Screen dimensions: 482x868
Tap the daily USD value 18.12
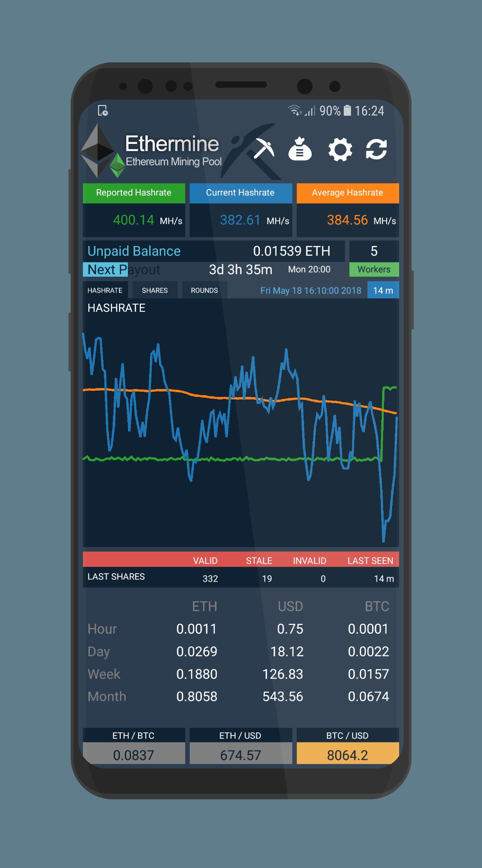[x=287, y=651]
